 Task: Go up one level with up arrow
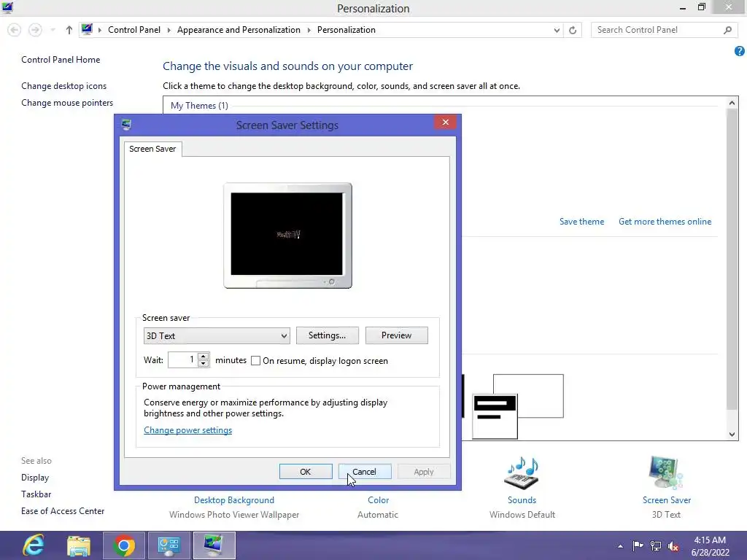[x=69, y=30]
